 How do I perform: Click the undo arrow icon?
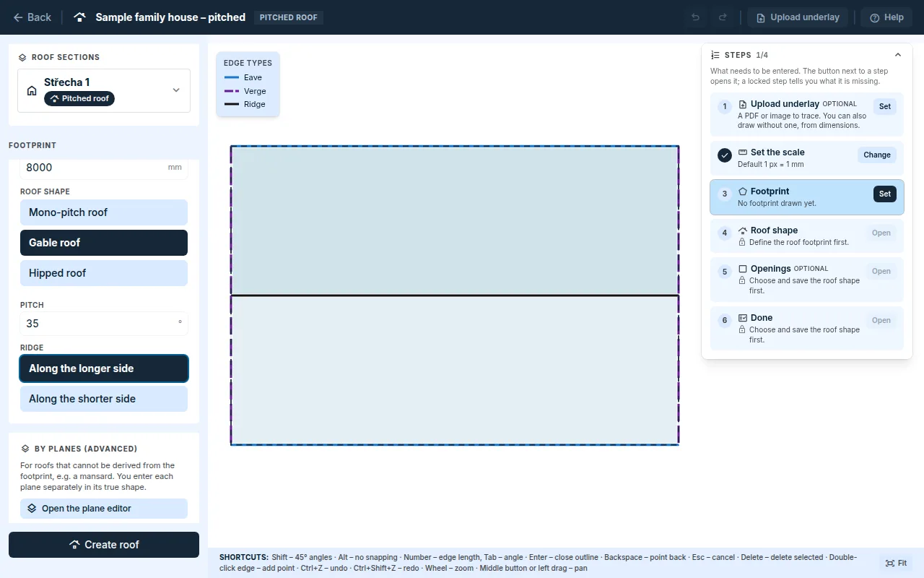[695, 17]
